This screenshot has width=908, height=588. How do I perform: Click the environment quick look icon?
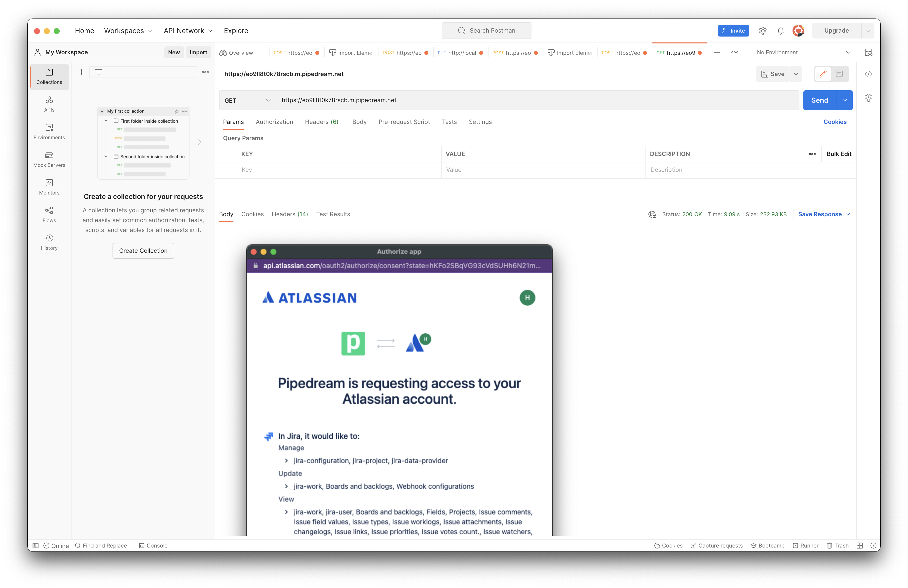pyautogui.click(x=868, y=52)
